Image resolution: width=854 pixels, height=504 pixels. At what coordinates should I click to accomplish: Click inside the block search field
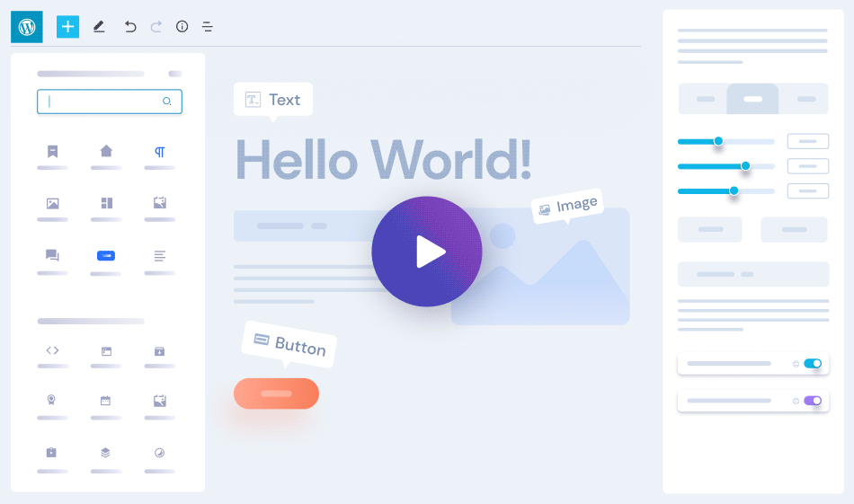(x=110, y=102)
